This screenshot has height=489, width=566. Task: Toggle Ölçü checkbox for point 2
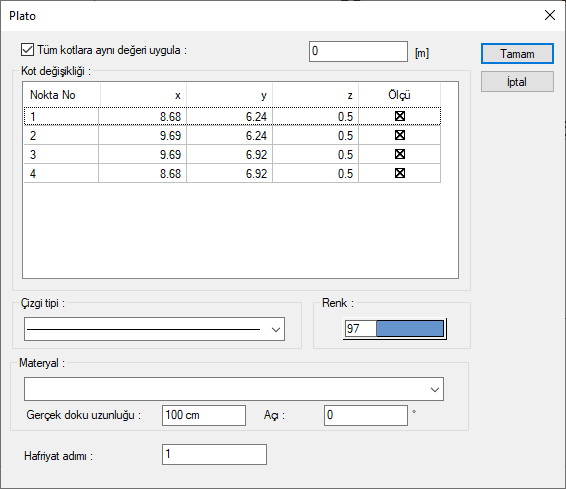coord(400,135)
